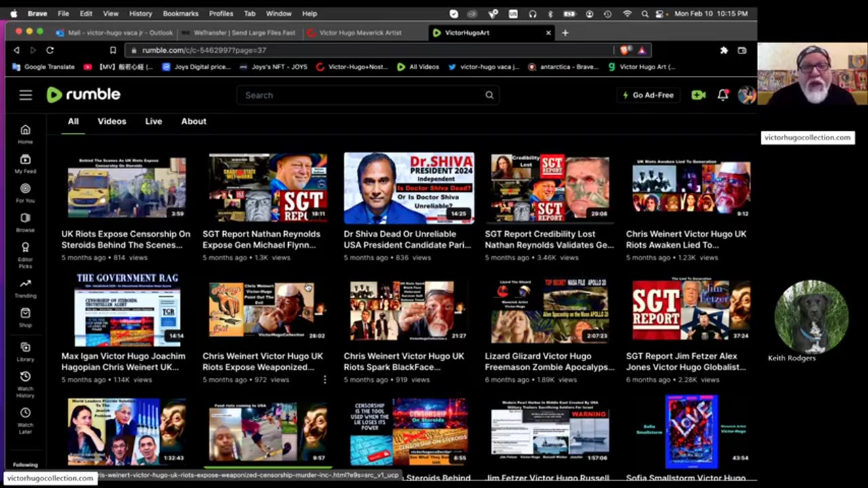
Task: Open Browse in sidebar
Action: pos(25,222)
